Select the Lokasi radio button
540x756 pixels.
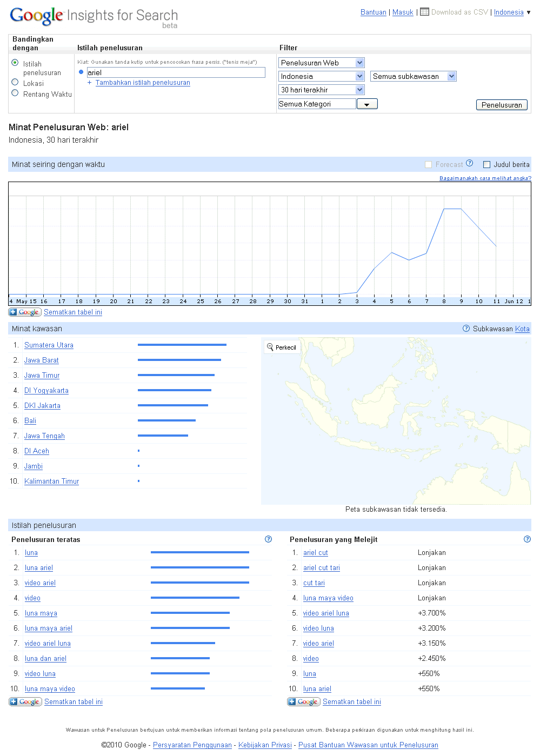15,82
